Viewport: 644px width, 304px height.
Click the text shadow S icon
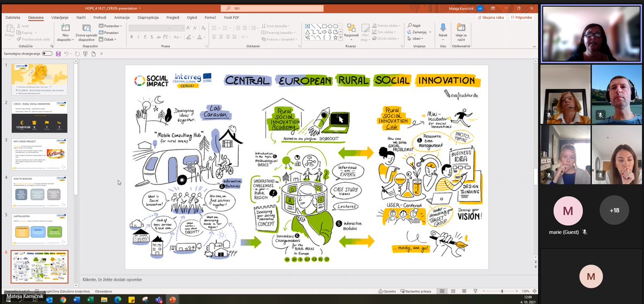(x=152, y=36)
